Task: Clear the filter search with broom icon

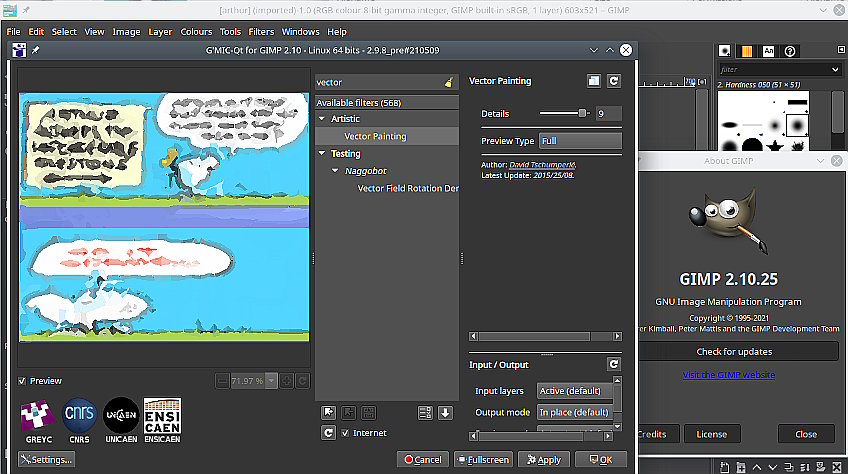Action: click(x=449, y=82)
